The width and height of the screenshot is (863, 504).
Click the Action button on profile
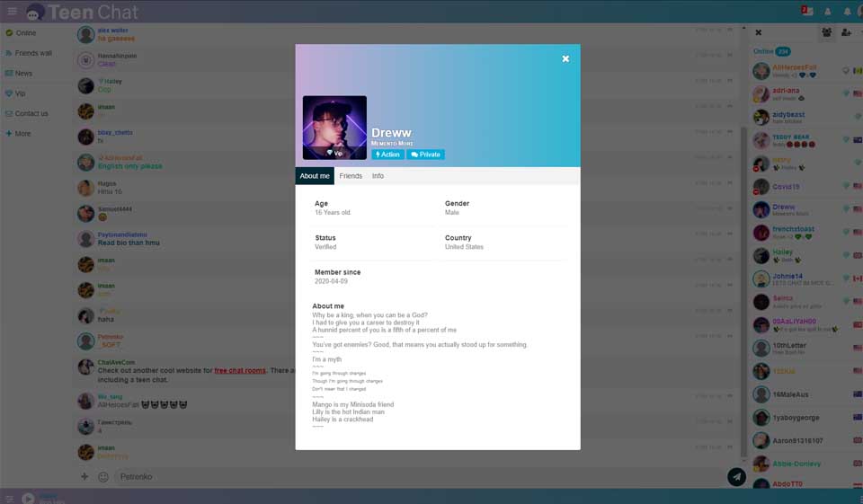tap(387, 155)
